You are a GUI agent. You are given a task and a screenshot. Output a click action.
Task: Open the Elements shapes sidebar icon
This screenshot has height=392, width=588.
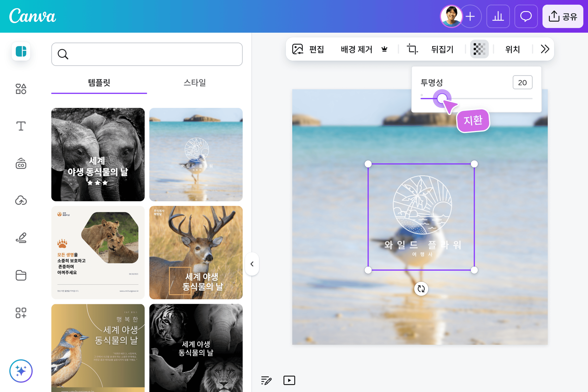coord(21,89)
